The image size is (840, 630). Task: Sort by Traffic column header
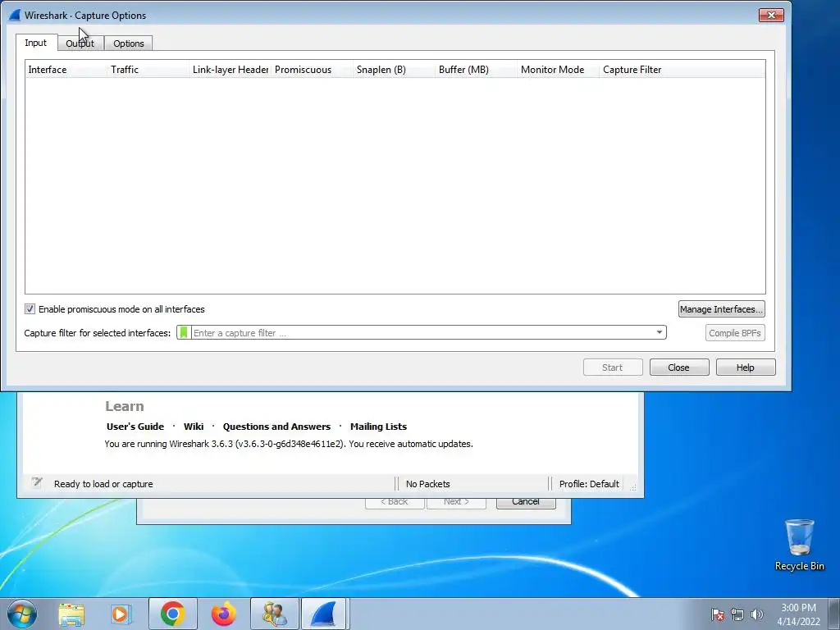pyautogui.click(x=148, y=70)
